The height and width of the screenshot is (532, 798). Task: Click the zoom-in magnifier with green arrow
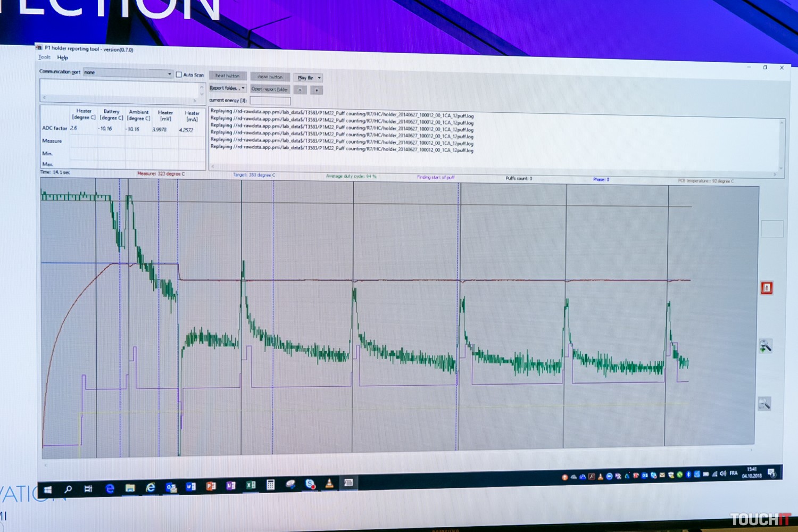tap(765, 346)
